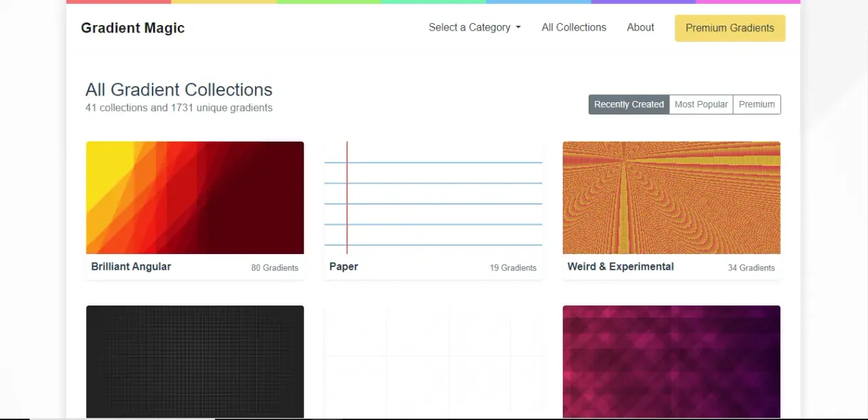Click the '34 Gradients' count label
868x420 pixels.
click(751, 268)
